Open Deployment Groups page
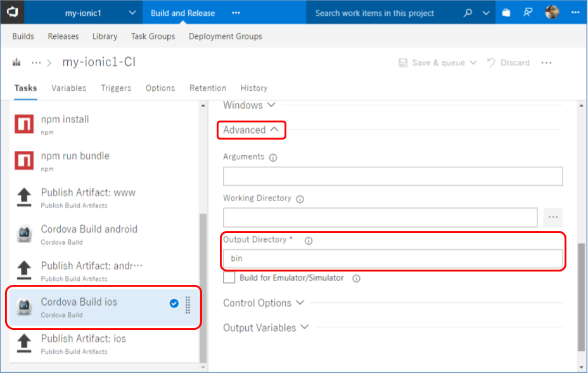Image resolution: width=588 pixels, height=373 pixels. tap(226, 36)
